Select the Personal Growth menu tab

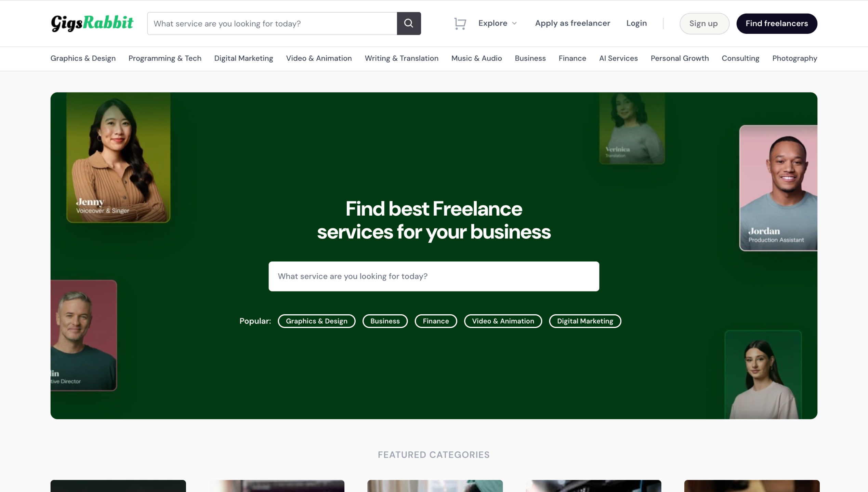point(679,58)
